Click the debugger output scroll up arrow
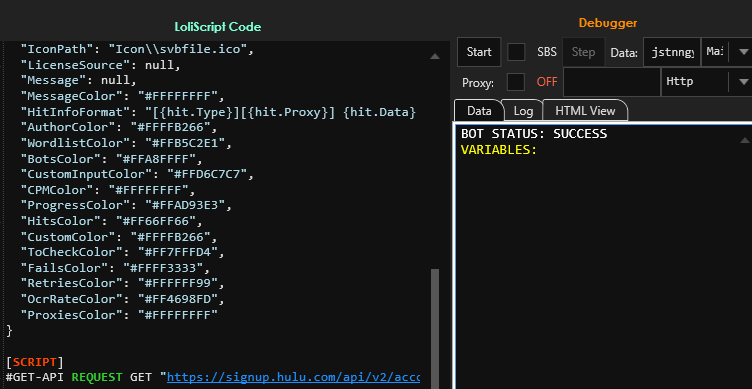This screenshot has height=389, width=752. coord(744,141)
